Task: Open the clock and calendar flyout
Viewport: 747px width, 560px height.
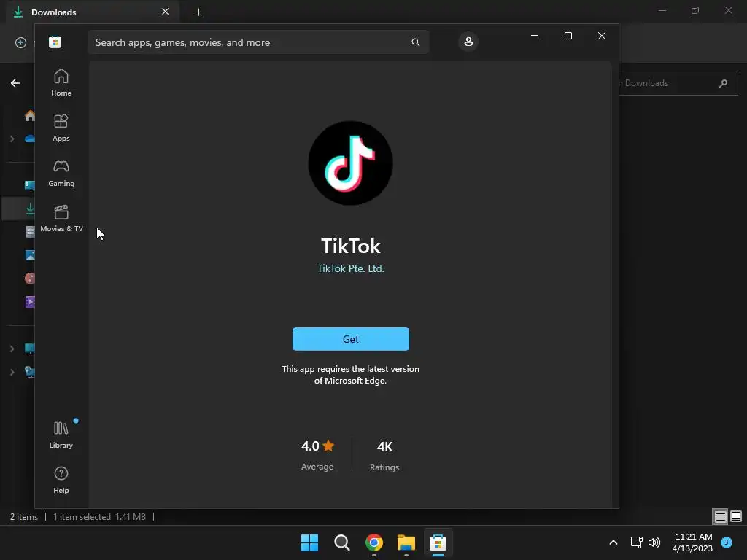Action: pos(693,542)
